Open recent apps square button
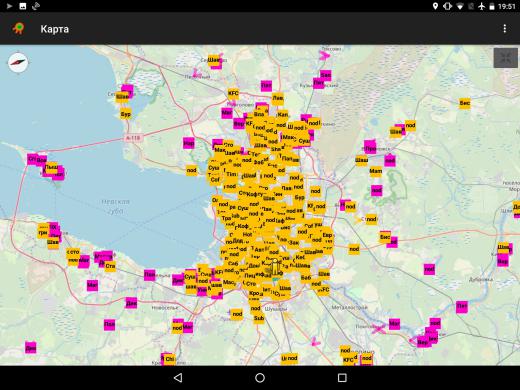 point(342,378)
